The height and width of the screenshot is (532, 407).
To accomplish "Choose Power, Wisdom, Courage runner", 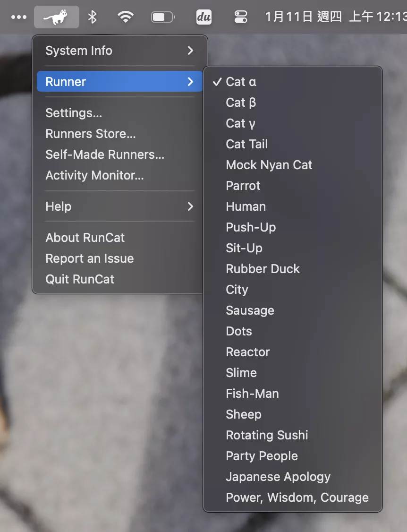I will tap(293, 498).
